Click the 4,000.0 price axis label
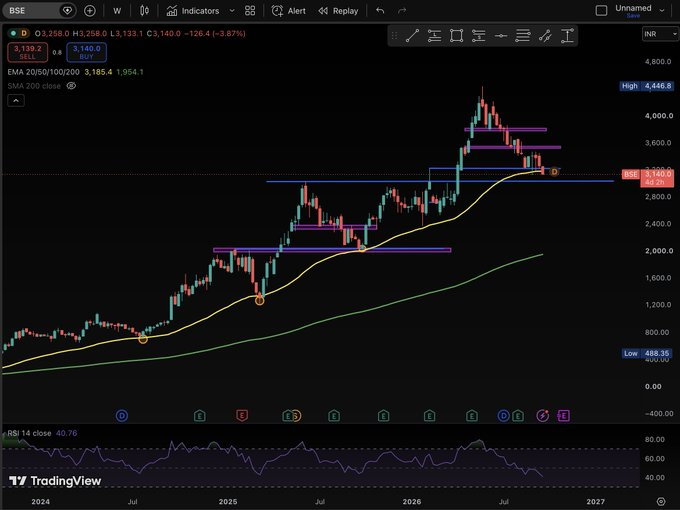The image size is (680, 510). (659, 116)
